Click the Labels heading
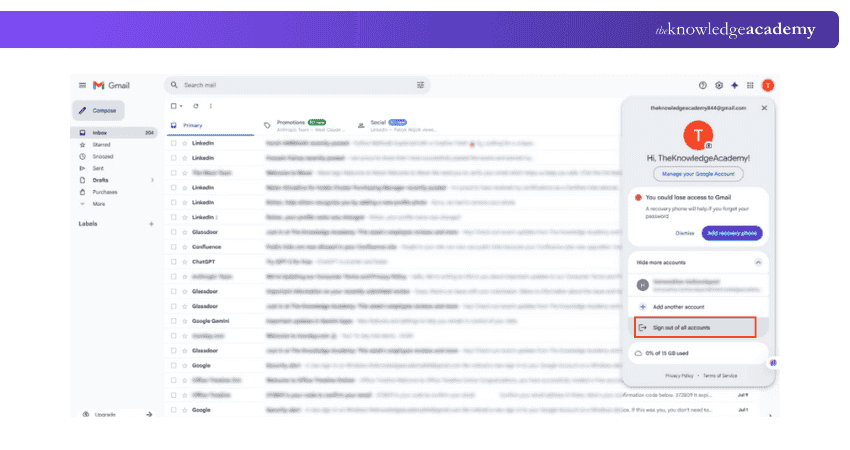Screen dimensions: 850x450 tap(88, 223)
